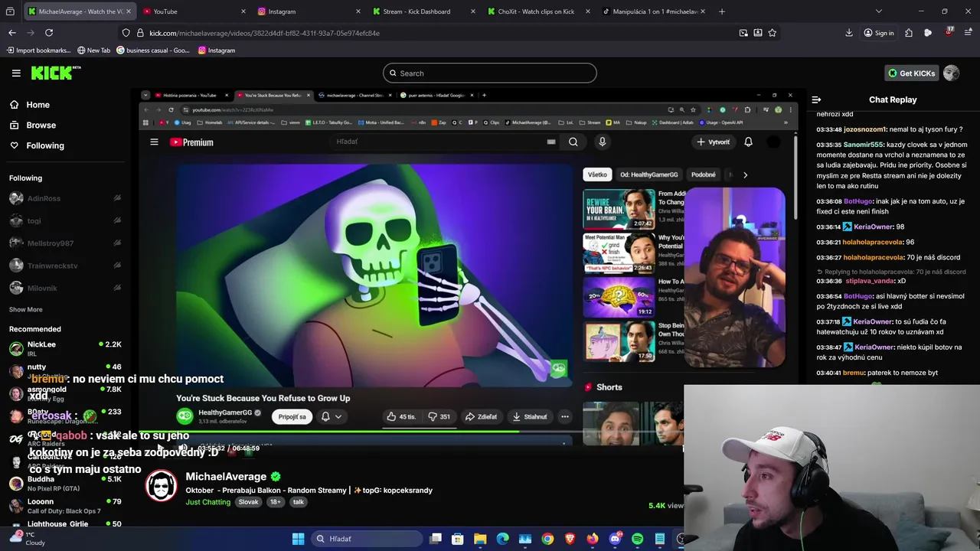
Task: Click the browser address bar URL
Action: tap(264, 33)
